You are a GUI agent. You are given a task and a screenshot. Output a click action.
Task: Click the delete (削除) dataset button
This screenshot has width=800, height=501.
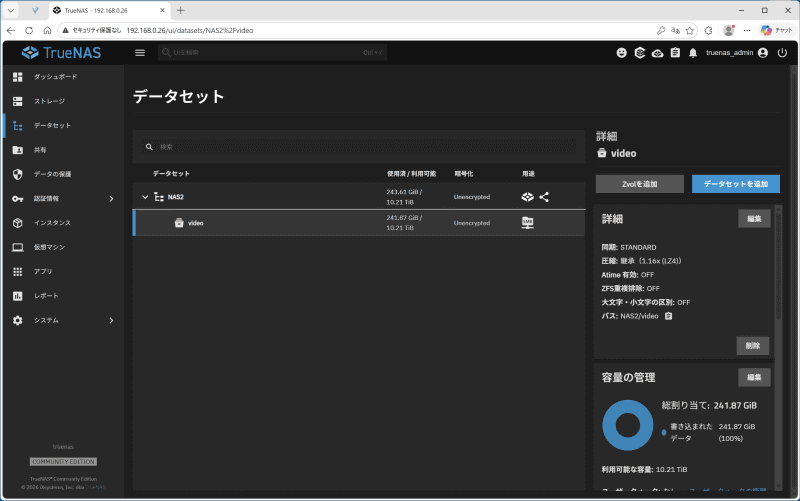753,346
